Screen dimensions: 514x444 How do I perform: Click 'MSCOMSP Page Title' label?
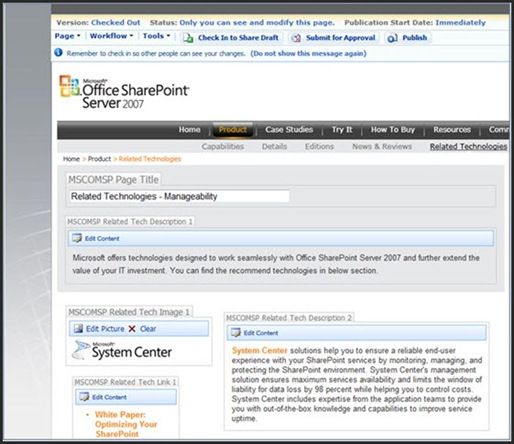[113, 179]
